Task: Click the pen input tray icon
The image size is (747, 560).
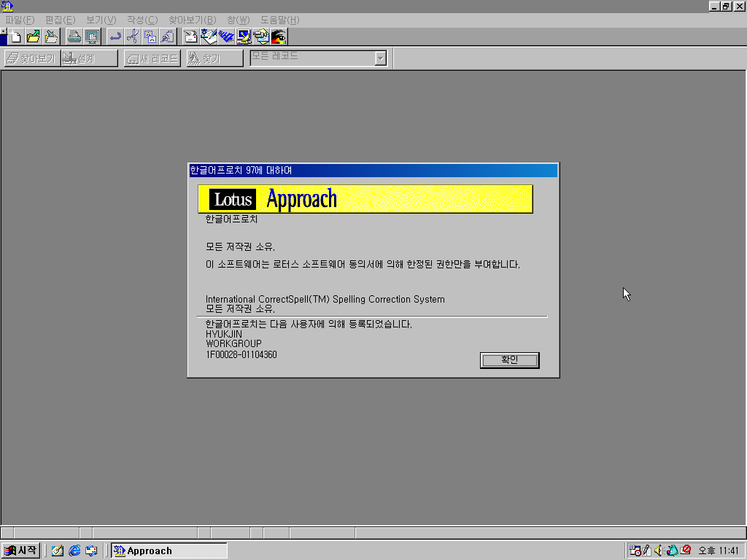Action: tap(647, 551)
